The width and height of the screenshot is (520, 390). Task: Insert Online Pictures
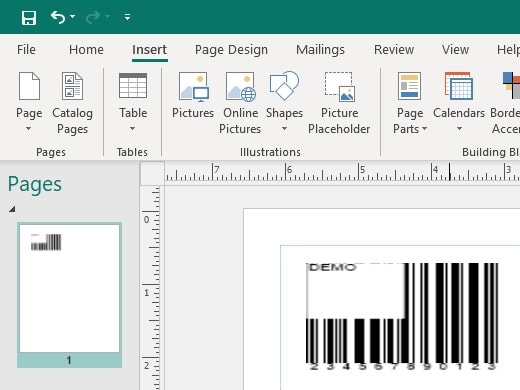(x=240, y=103)
